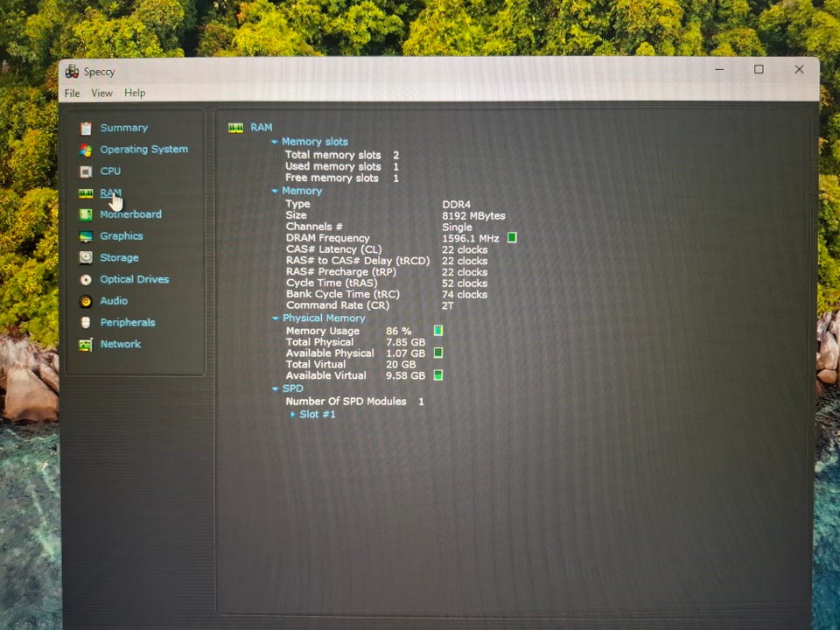This screenshot has width=840, height=630.
Task: Click the 86 % memory usage value
Action: (399, 331)
